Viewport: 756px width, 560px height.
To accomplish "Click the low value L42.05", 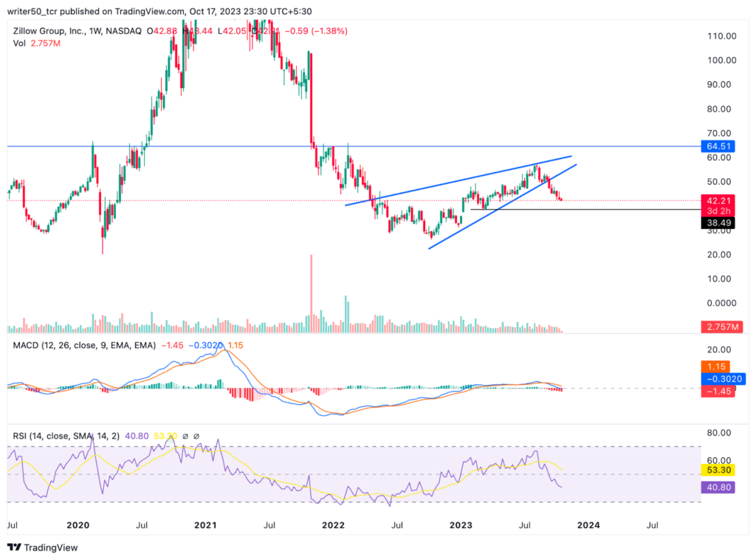I will tap(232, 31).
